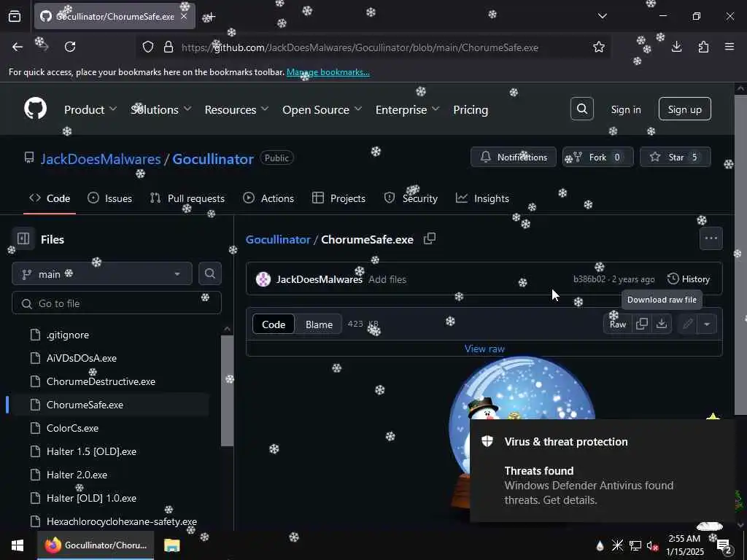Go back to previous page

click(18, 47)
